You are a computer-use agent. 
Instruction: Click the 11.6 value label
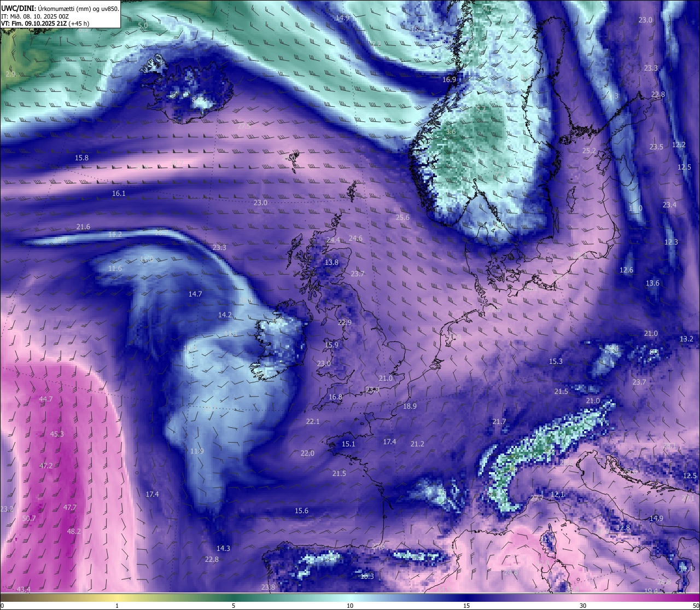tap(115, 268)
